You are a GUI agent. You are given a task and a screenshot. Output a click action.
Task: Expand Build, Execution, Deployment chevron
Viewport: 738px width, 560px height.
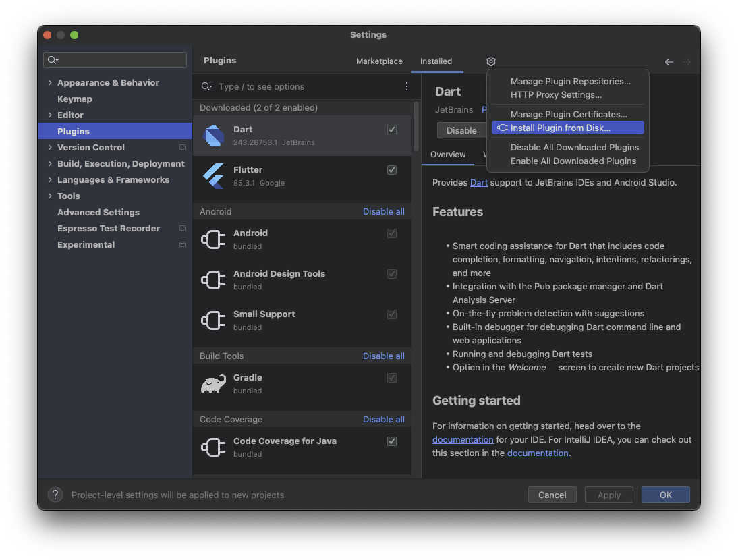coord(50,164)
